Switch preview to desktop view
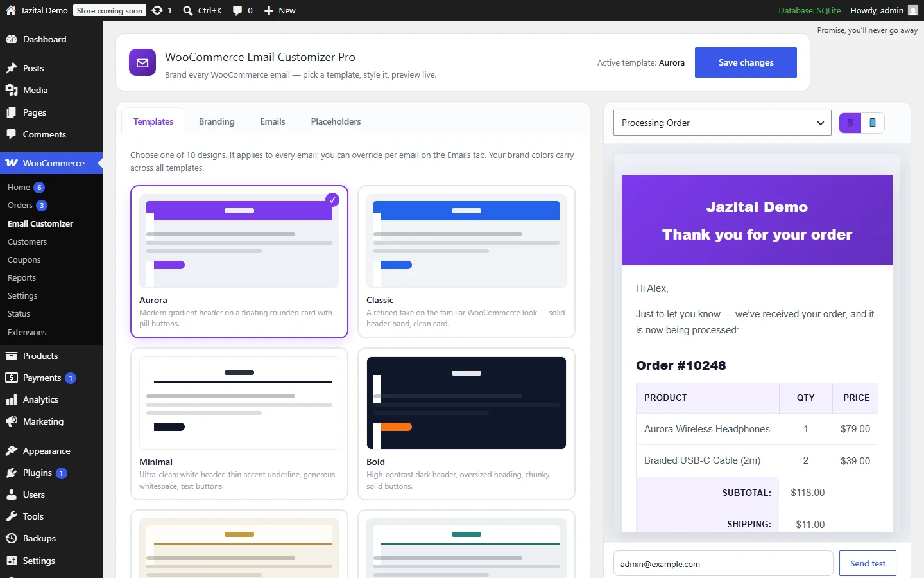Screen dimensions: 924x578 [x=850, y=123]
